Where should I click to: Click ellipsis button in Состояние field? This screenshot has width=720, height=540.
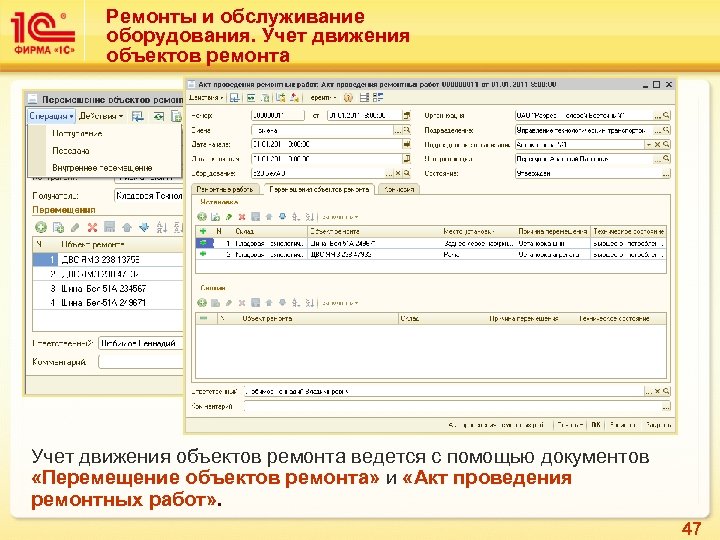[x=666, y=174]
